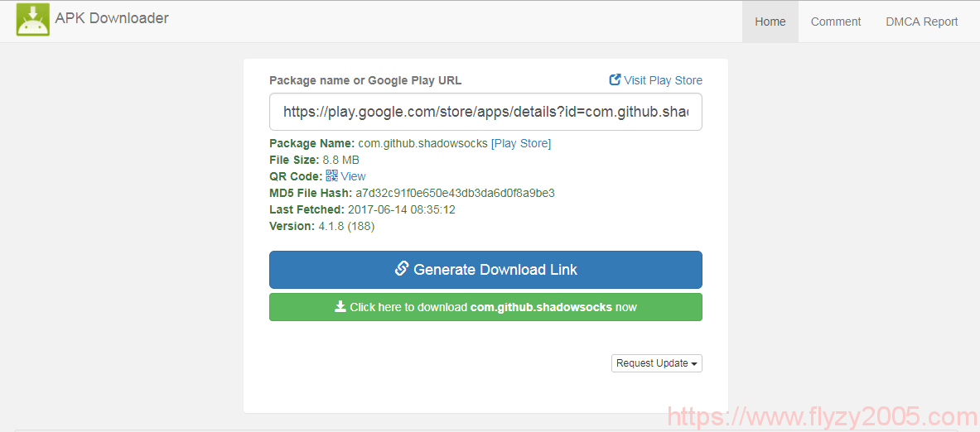Click the QR code icon
980x432 pixels.
(x=331, y=175)
